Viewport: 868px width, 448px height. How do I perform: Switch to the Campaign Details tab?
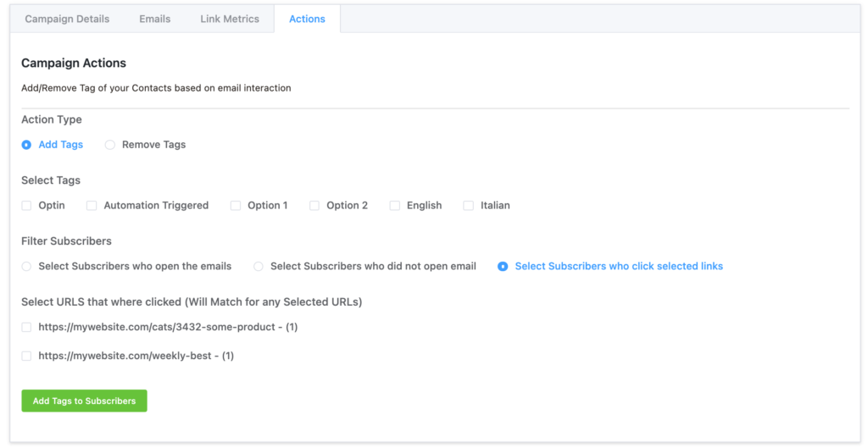[x=67, y=19]
